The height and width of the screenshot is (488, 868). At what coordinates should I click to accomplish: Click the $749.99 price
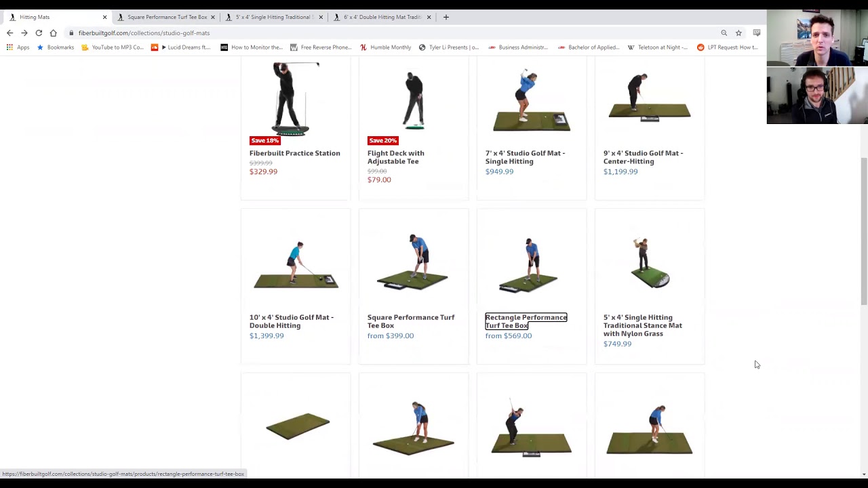pos(617,344)
